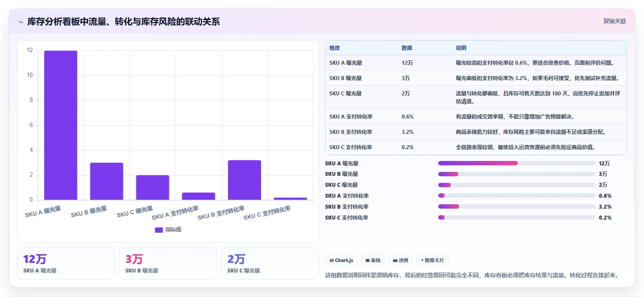Select the SKU B 曝光量 bar in the chart
Image resolution: width=644 pixels, height=297 pixels.
click(x=106, y=182)
